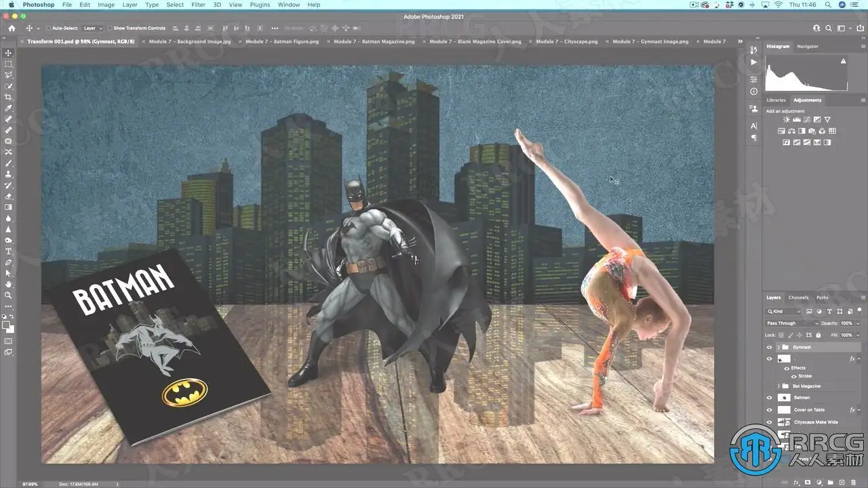The image size is (868, 488).
Task: Click the foreground color swatch
Action: (x=7, y=325)
